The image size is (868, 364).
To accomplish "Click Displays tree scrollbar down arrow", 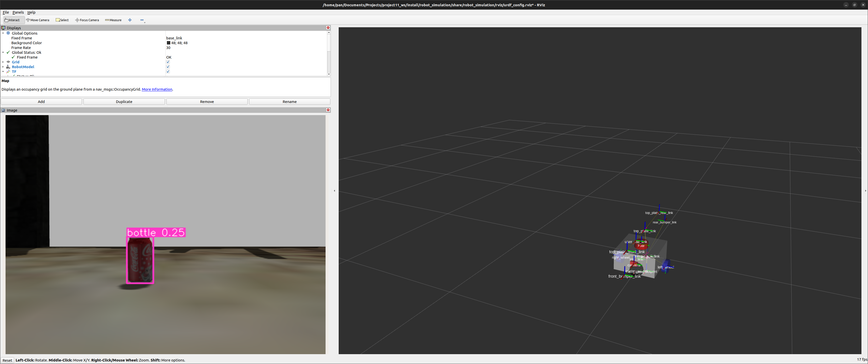I will (329, 74).
